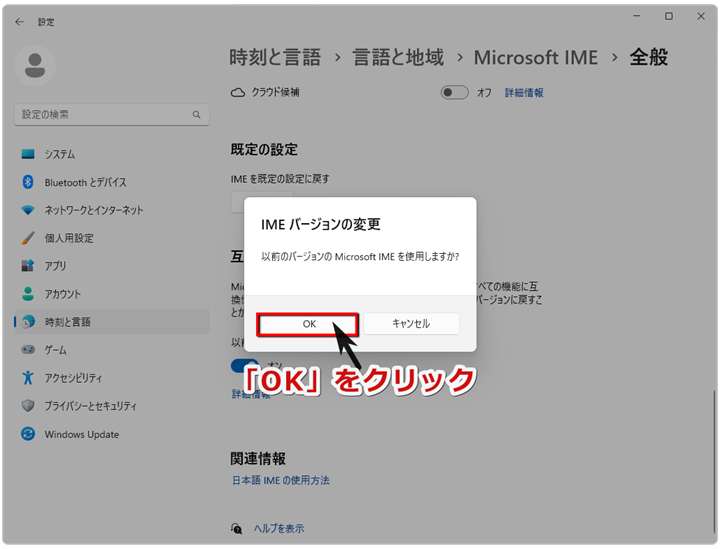The image size is (720, 549).
Task: Click the help icon beside ヘルプを表示
Action: 236,528
